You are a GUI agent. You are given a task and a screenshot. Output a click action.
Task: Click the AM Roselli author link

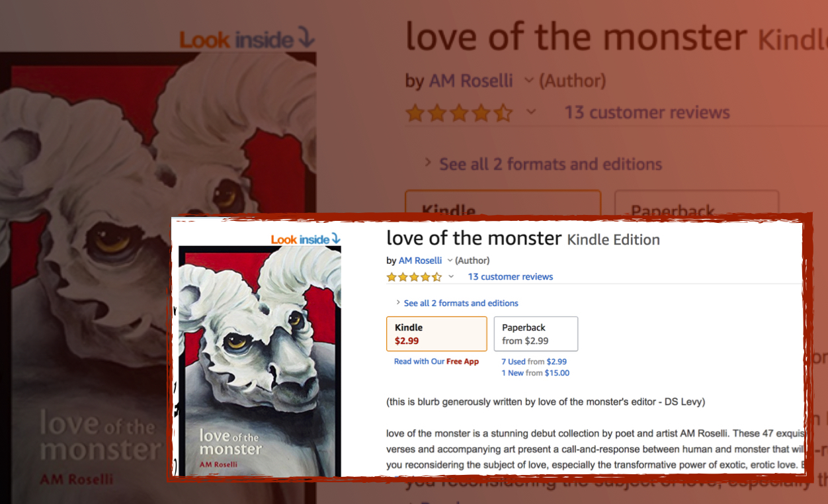(x=420, y=261)
